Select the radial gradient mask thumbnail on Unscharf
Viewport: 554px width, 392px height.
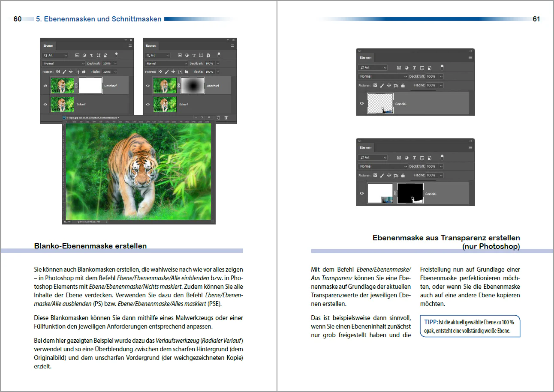193,86
